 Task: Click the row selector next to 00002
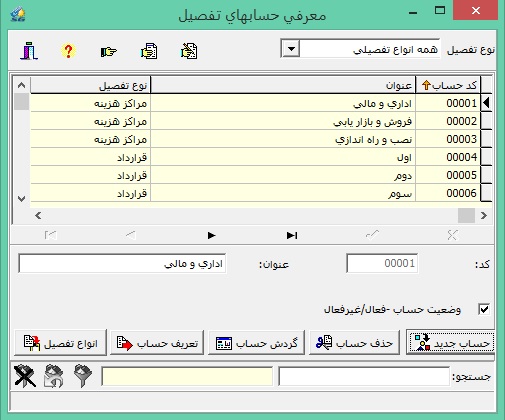486,121
